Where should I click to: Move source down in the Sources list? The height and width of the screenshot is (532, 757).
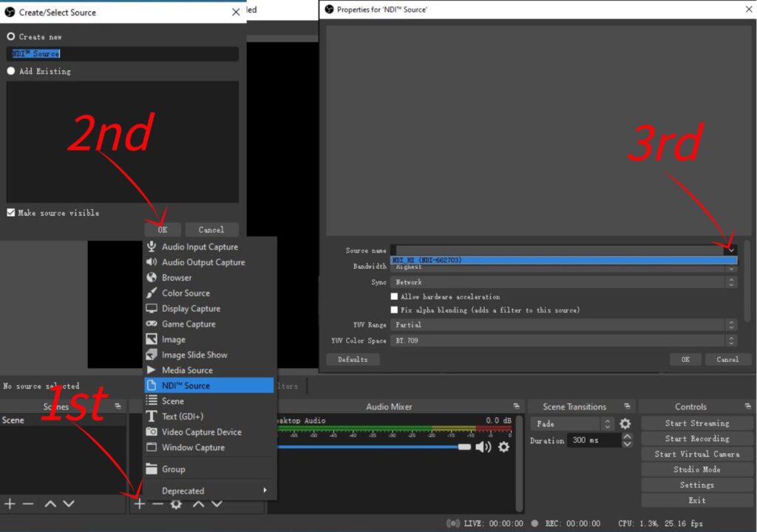click(217, 504)
